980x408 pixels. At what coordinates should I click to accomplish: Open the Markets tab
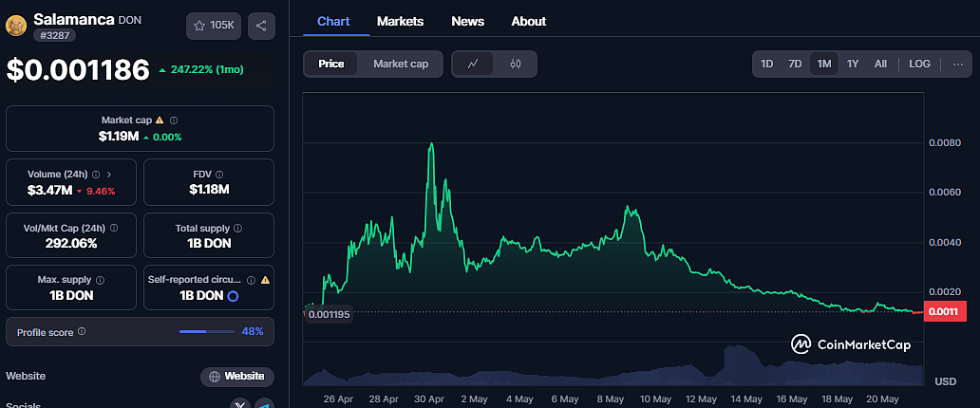[x=400, y=21]
